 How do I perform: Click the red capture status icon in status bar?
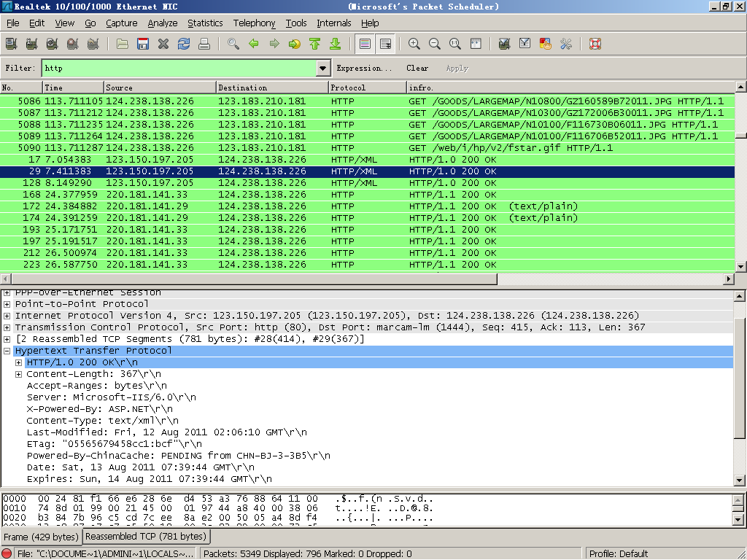[x=7, y=554]
